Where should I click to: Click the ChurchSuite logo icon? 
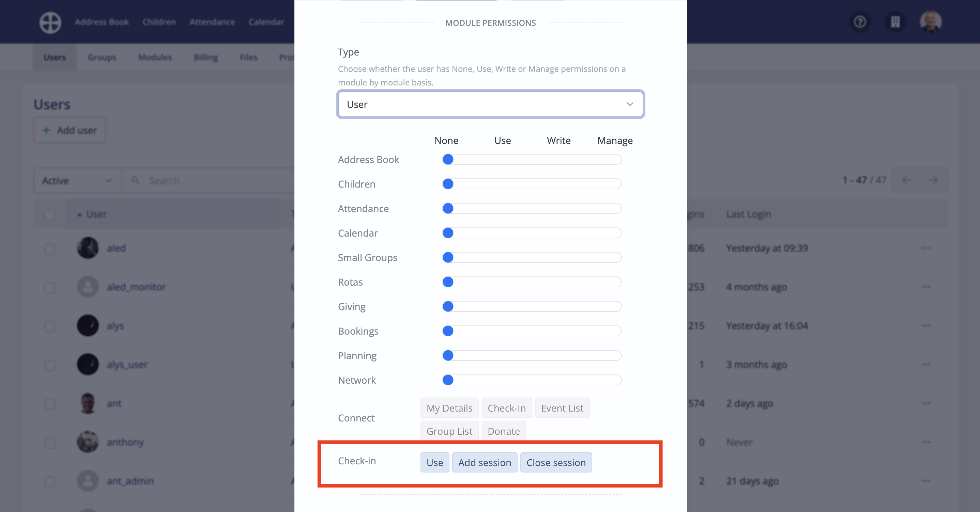click(50, 22)
